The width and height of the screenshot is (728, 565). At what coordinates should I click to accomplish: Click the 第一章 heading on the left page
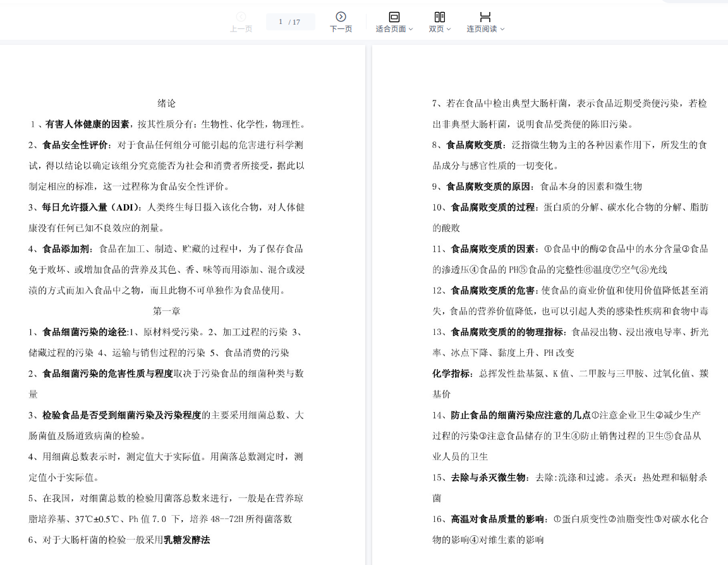coord(166,311)
